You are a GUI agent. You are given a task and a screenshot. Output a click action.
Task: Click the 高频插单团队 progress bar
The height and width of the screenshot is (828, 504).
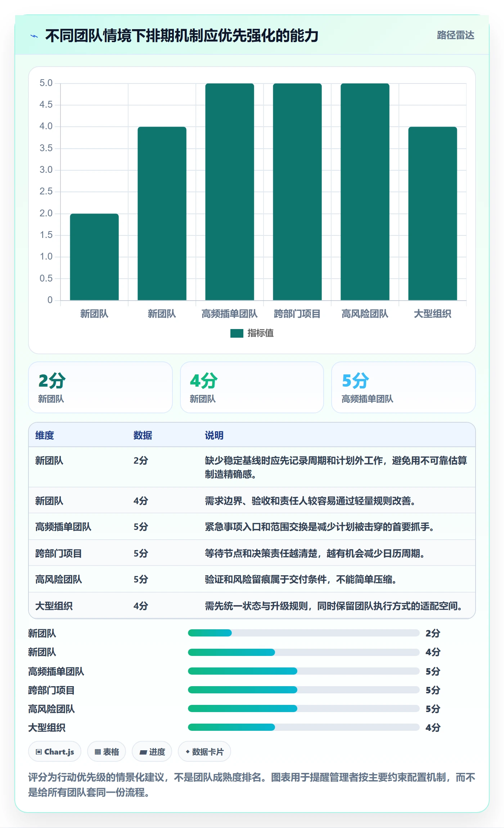coord(304,671)
